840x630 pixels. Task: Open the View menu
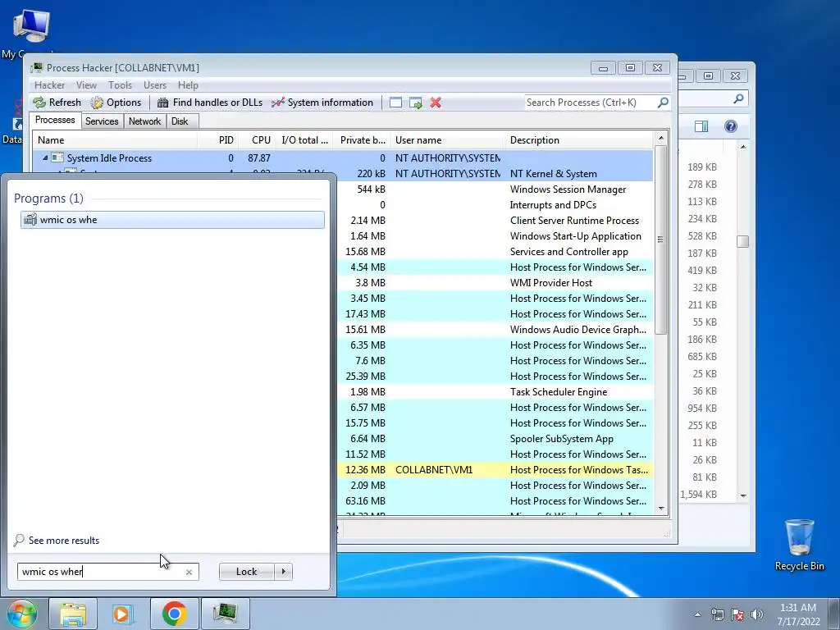click(x=86, y=85)
